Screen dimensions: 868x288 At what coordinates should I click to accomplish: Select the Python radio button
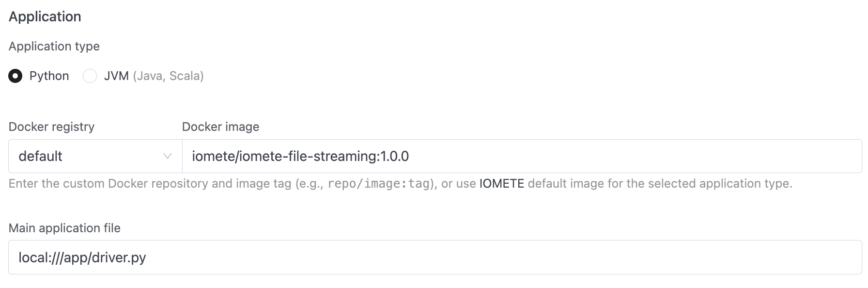point(15,76)
